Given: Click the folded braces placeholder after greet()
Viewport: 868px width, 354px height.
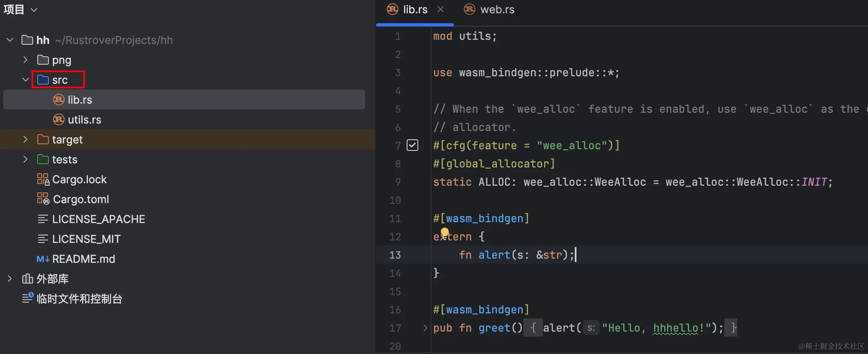Looking at the screenshot, I should [533, 328].
